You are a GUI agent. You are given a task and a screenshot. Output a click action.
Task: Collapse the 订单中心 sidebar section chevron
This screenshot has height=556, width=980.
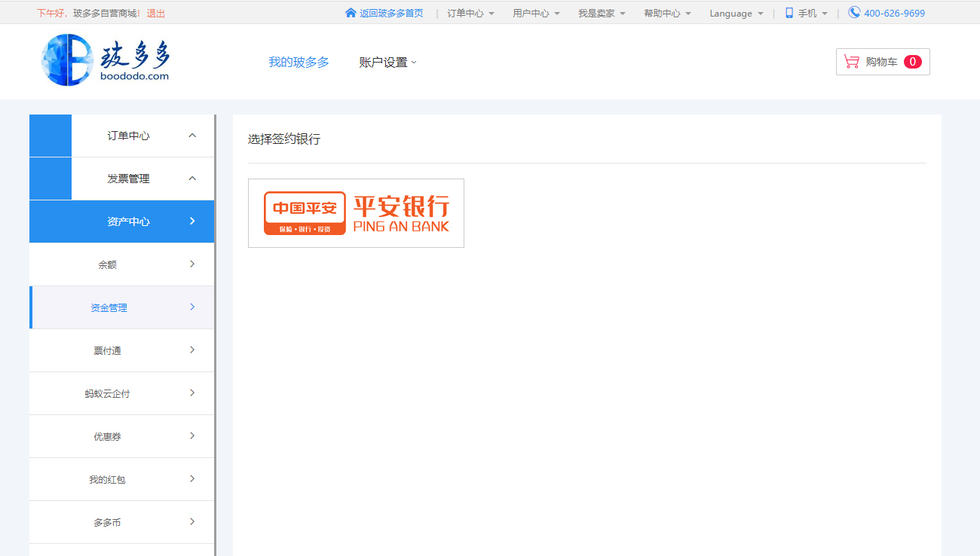pos(192,136)
